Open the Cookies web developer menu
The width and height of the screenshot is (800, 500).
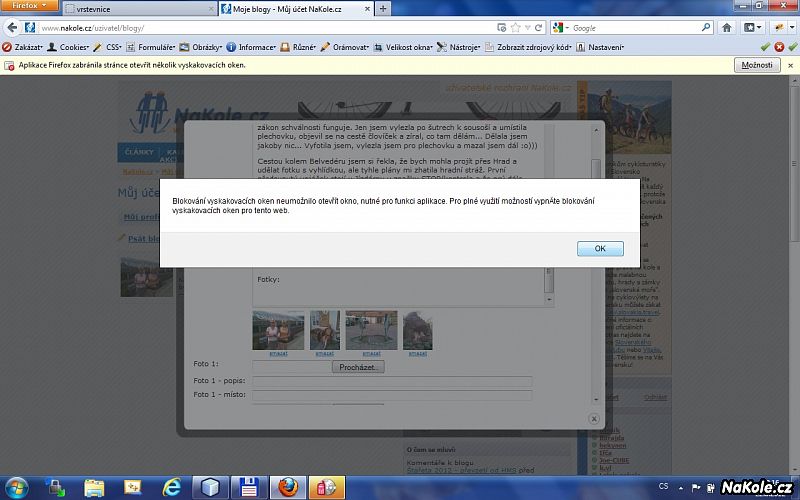coord(68,47)
